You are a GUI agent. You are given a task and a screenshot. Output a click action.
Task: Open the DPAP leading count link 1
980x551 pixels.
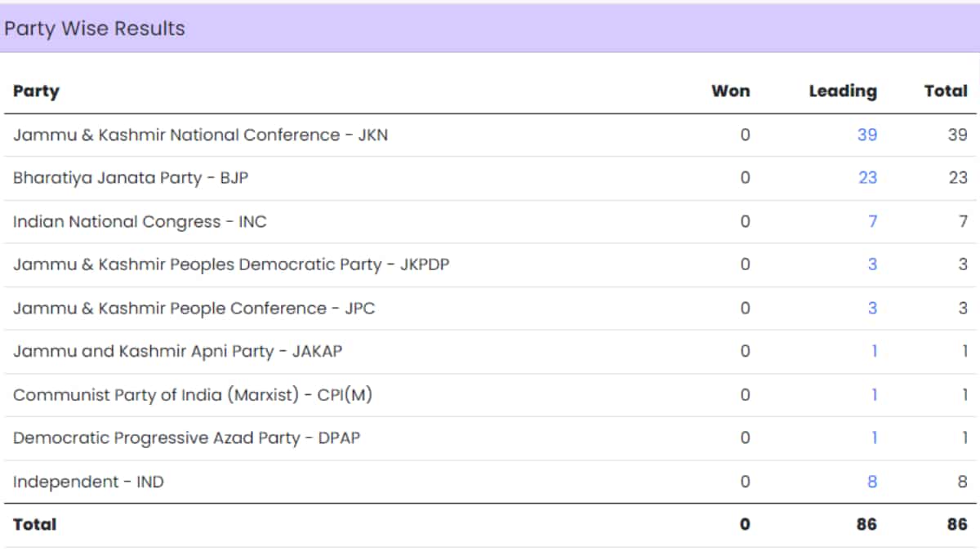point(874,438)
